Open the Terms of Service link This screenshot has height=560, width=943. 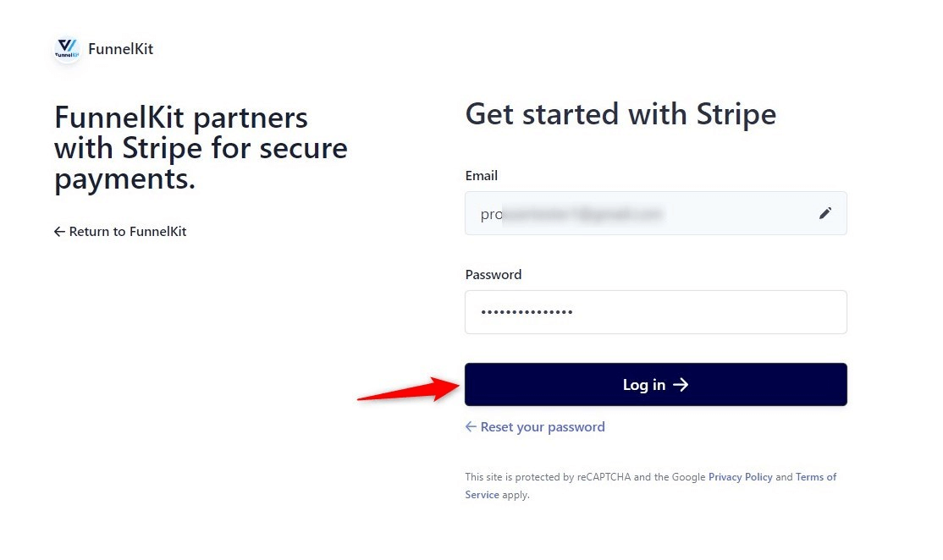coord(815,476)
